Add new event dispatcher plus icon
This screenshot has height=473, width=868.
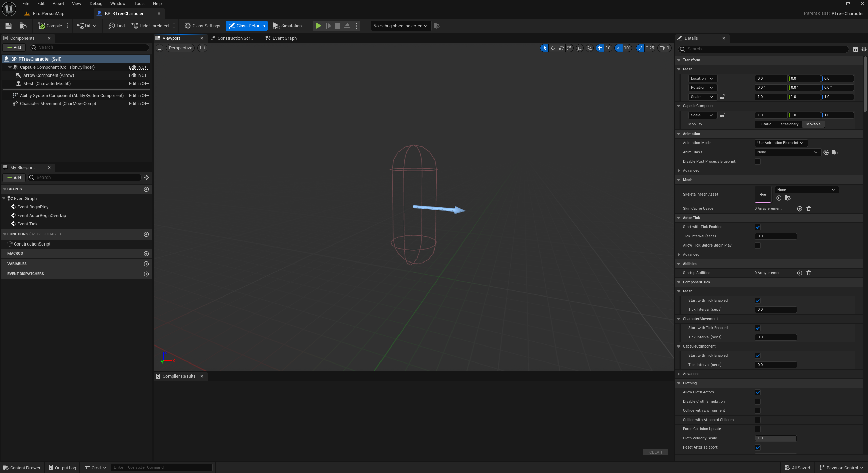click(x=146, y=274)
